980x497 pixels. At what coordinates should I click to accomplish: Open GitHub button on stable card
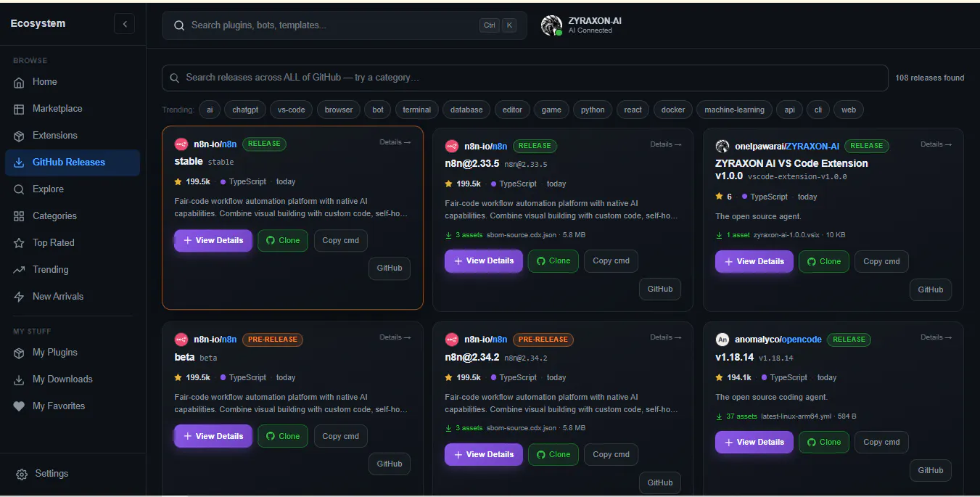pyautogui.click(x=390, y=268)
